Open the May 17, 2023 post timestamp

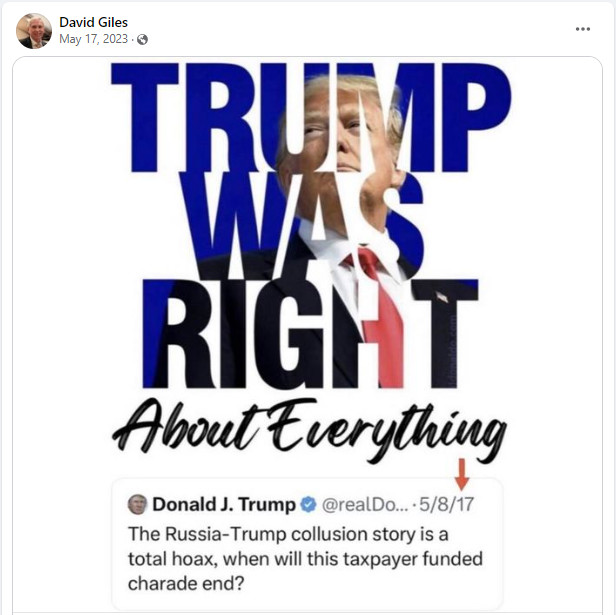[x=94, y=39]
